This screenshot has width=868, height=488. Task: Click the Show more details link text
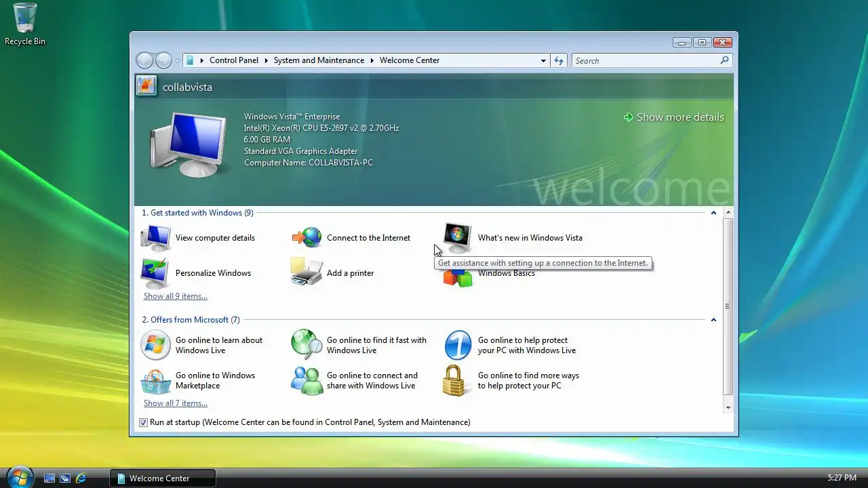click(x=680, y=117)
